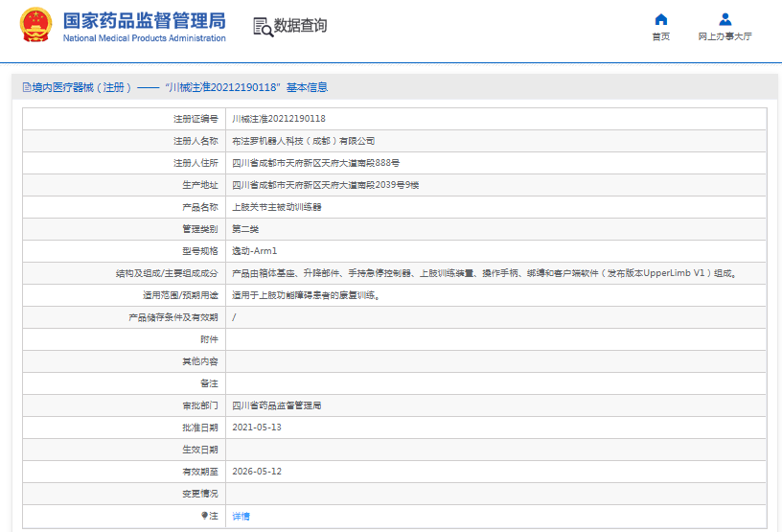Click National Medical Products Administration subtitle
Image resolution: width=782 pixels, height=532 pixels.
coord(144,38)
